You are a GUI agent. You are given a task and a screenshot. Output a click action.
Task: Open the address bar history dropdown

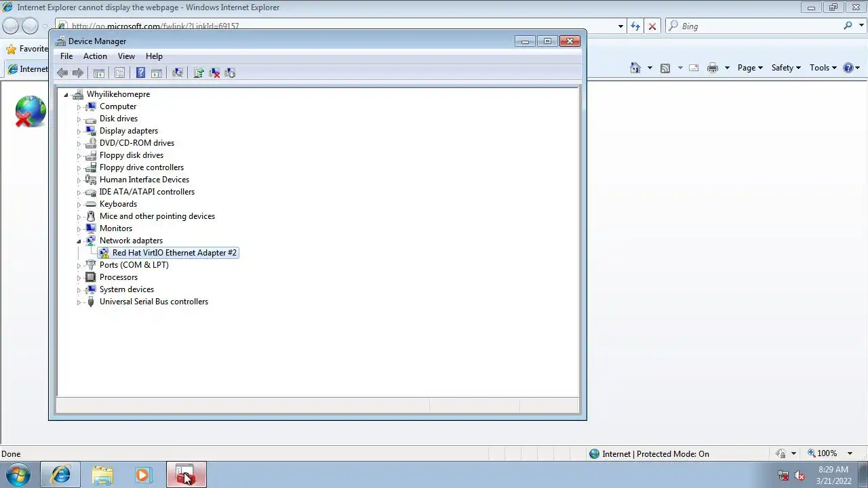point(620,26)
